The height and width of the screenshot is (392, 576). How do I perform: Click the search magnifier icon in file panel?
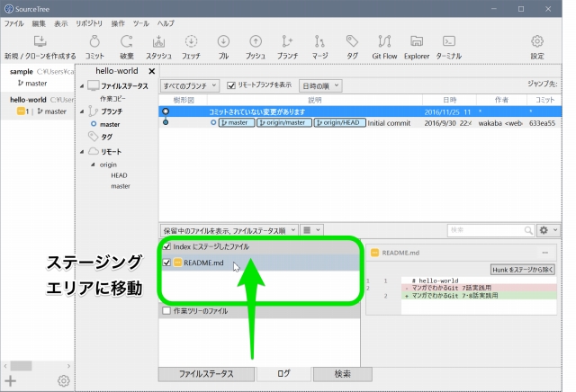click(x=528, y=230)
